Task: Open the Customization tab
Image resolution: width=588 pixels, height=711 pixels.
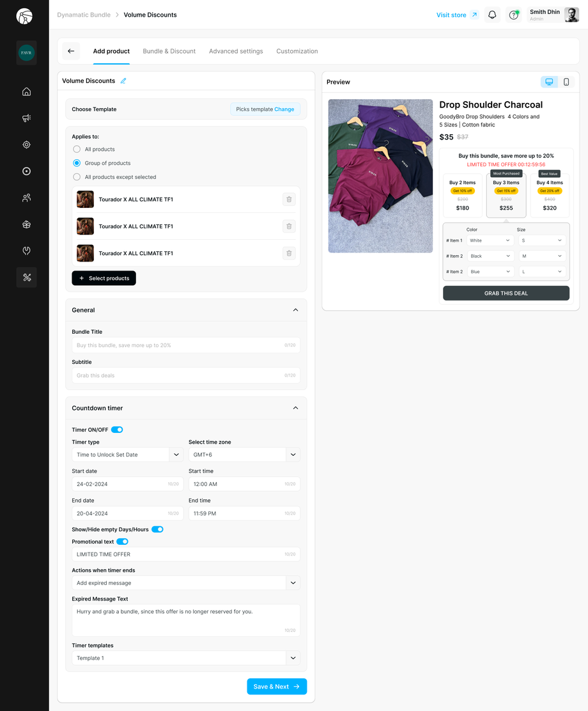Action: tap(297, 51)
